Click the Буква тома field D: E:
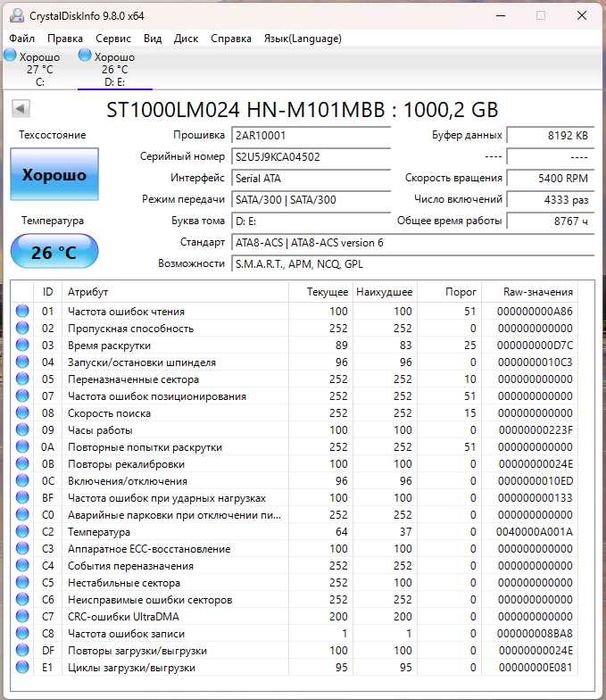The height and width of the screenshot is (700, 606). coord(311,221)
